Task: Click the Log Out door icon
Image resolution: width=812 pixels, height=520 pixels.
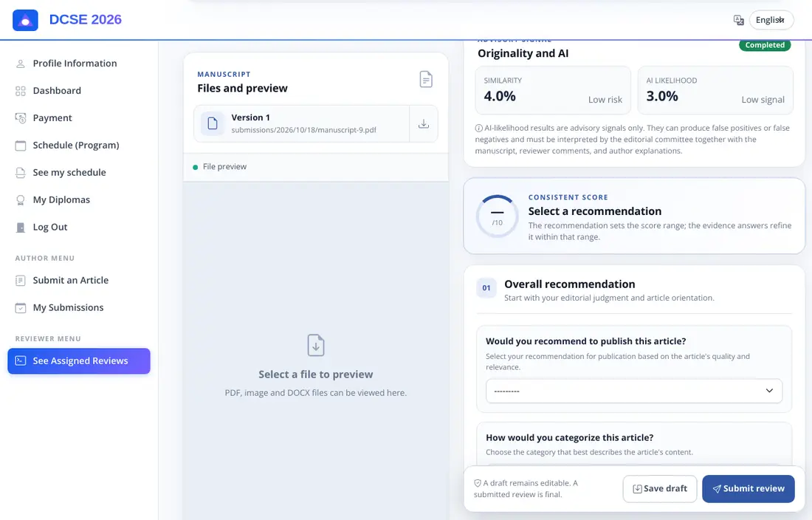Action: 21,227
